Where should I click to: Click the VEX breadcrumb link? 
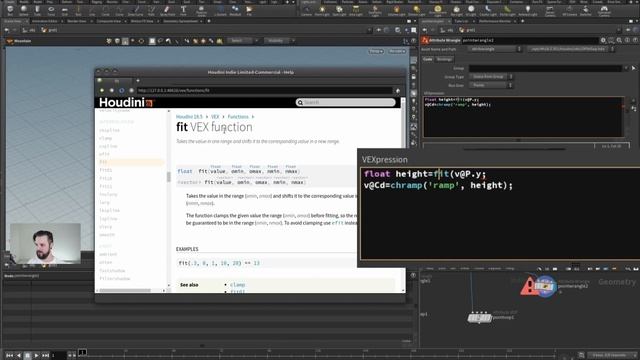point(215,117)
